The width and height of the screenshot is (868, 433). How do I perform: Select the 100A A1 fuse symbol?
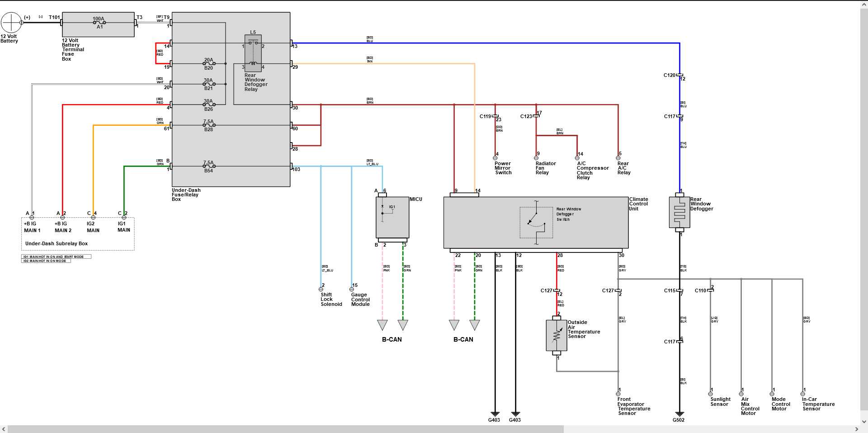[99, 23]
